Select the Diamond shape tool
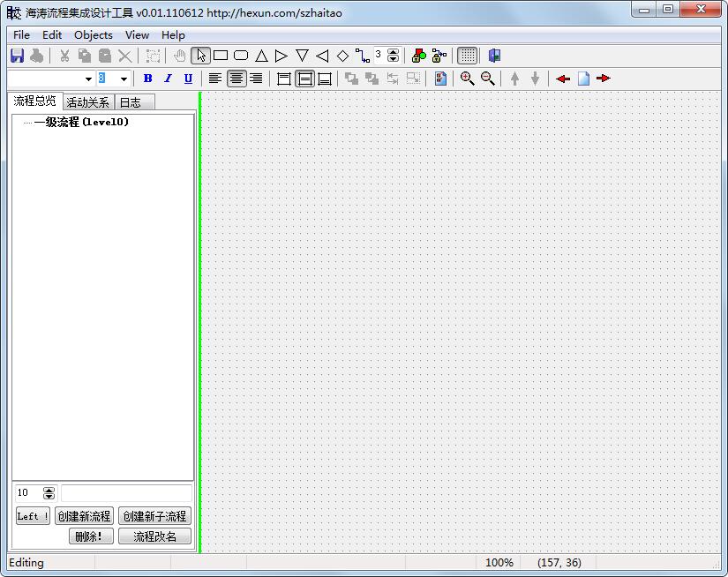 (x=342, y=56)
